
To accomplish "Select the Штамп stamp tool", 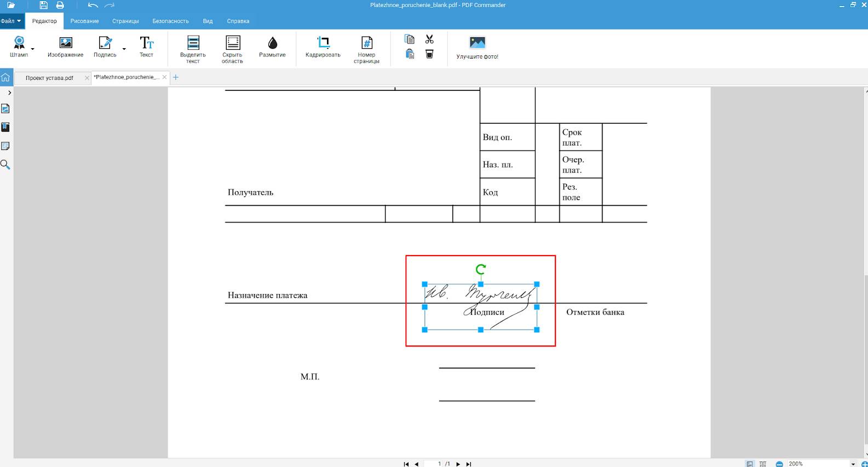I will pos(19,47).
